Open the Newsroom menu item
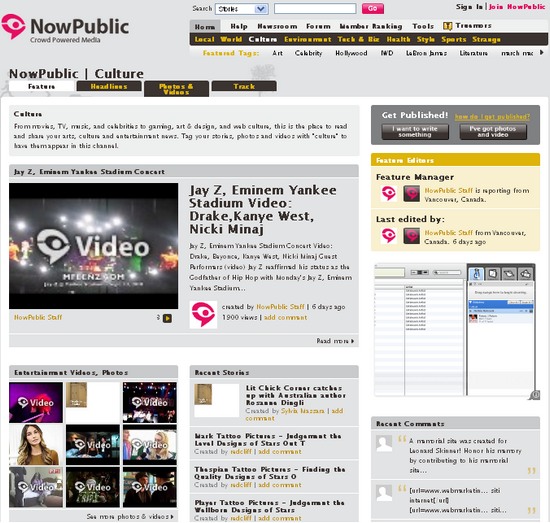 pos(277,26)
